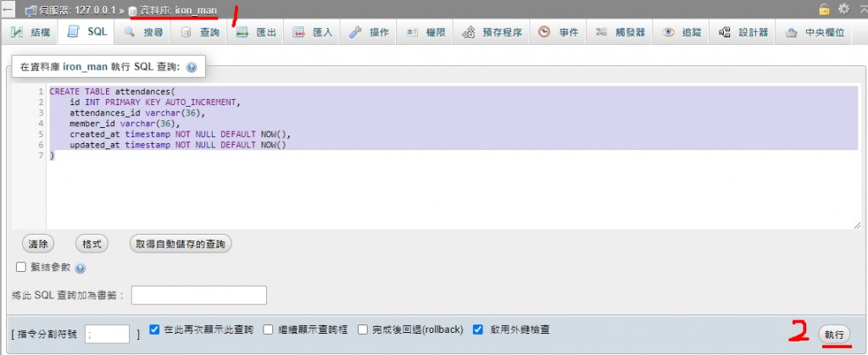Click the 結構 structure icon
The width and height of the screenshot is (868, 355).
pos(17,33)
